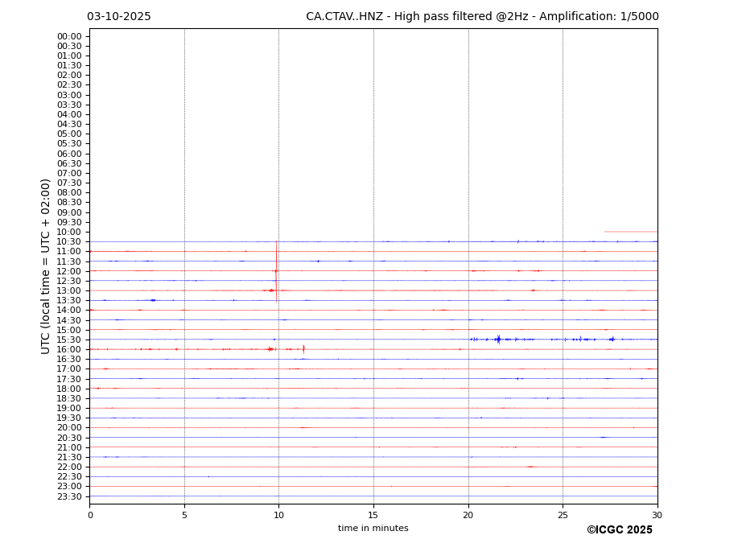Click the 10:30 time row label
Screen dimensions: 746x560
[69, 242]
